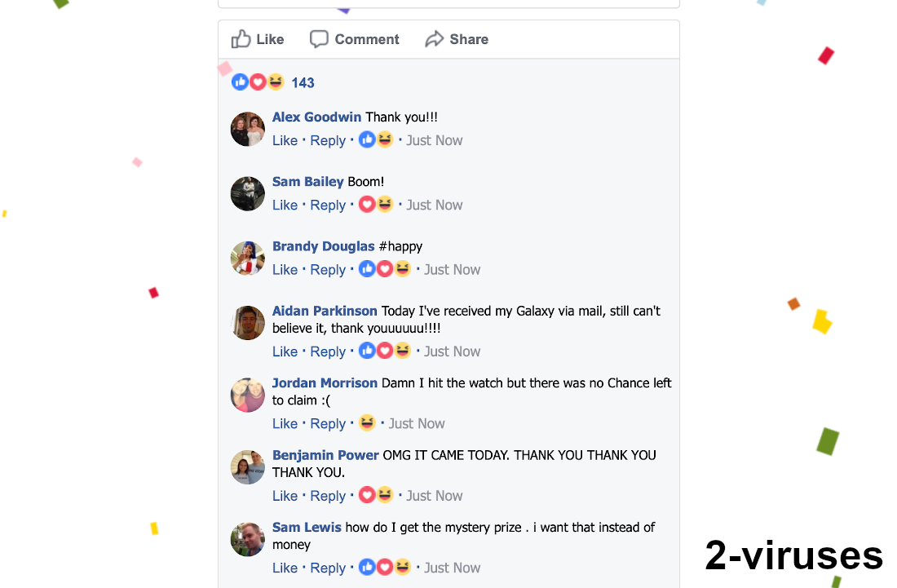Image resolution: width=897 pixels, height=588 pixels.
Task: Click the laughing emoji on Jordan Morrison's comment
Action: [x=367, y=422]
